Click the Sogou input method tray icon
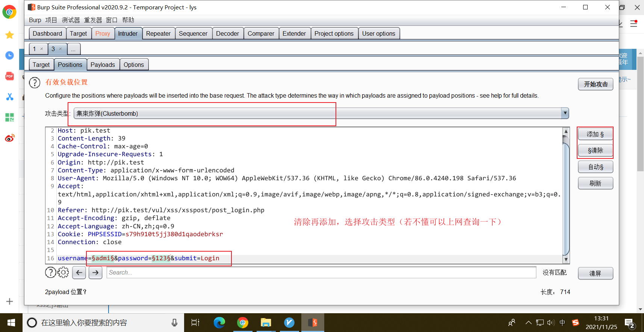The width and height of the screenshot is (644, 332). coord(575,323)
